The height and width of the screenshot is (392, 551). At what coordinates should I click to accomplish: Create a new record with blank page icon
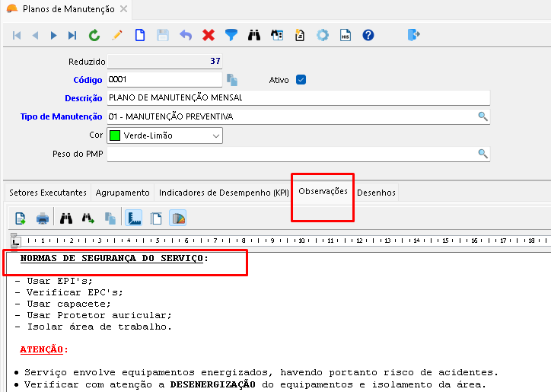pyautogui.click(x=140, y=35)
